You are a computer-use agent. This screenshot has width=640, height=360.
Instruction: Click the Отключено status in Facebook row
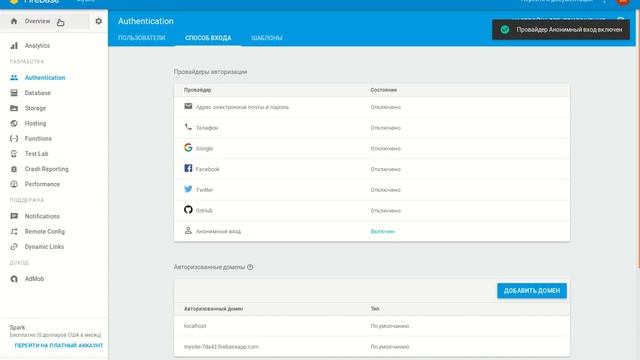[386, 169]
